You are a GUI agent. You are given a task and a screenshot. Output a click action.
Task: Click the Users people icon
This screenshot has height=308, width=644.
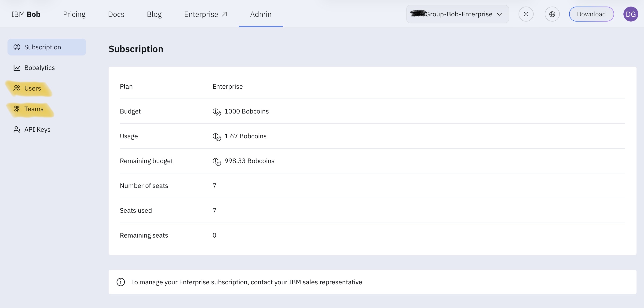coord(17,88)
